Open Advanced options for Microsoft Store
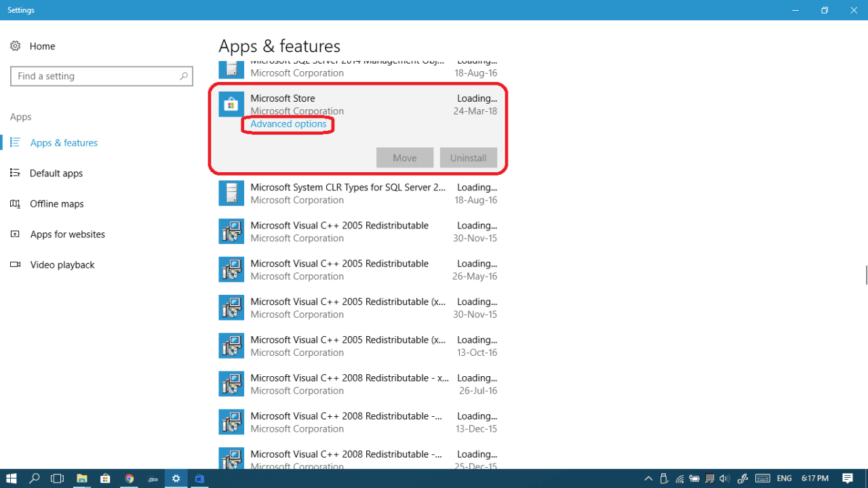Screen dimensions: 868x488 point(288,124)
